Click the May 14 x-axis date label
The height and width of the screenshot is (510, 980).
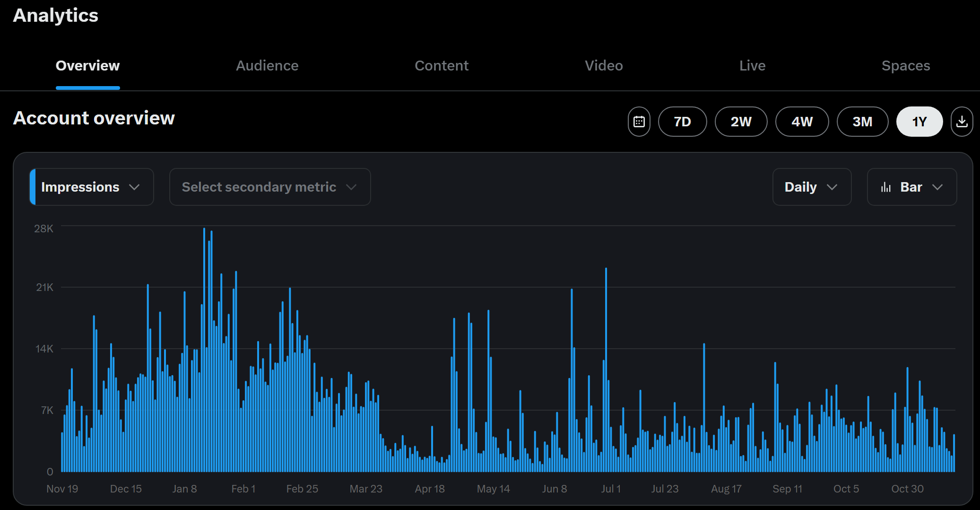point(493,489)
